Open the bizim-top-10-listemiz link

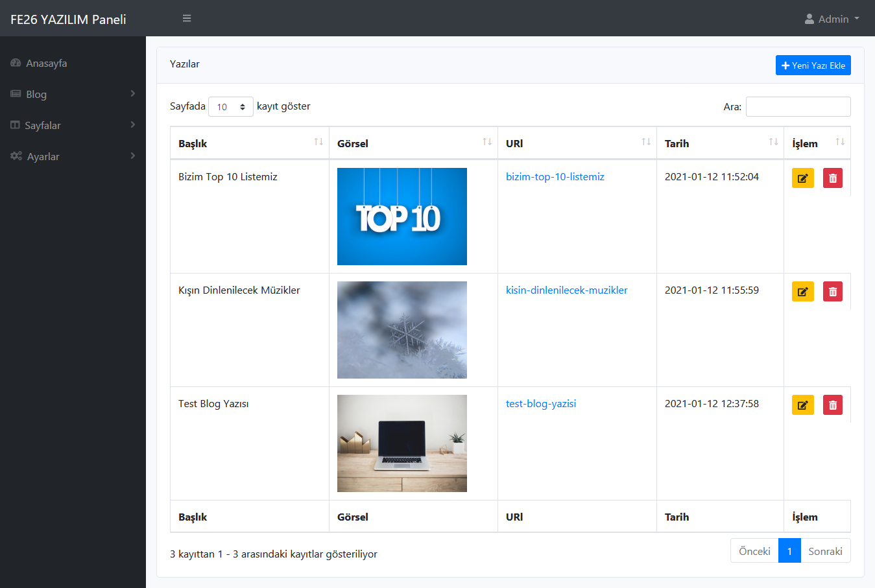click(x=555, y=176)
